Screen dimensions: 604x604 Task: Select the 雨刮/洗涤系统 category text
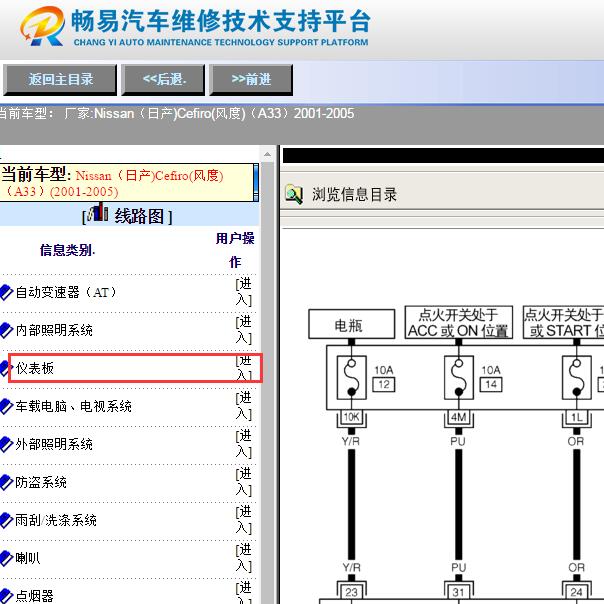coord(56,520)
